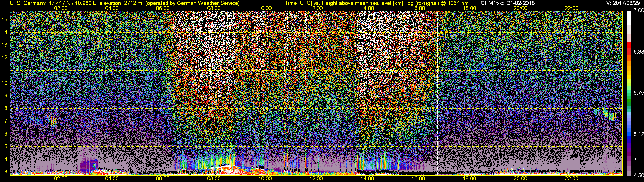
Task: Click the 8 km height axis label
Action: tap(6, 109)
